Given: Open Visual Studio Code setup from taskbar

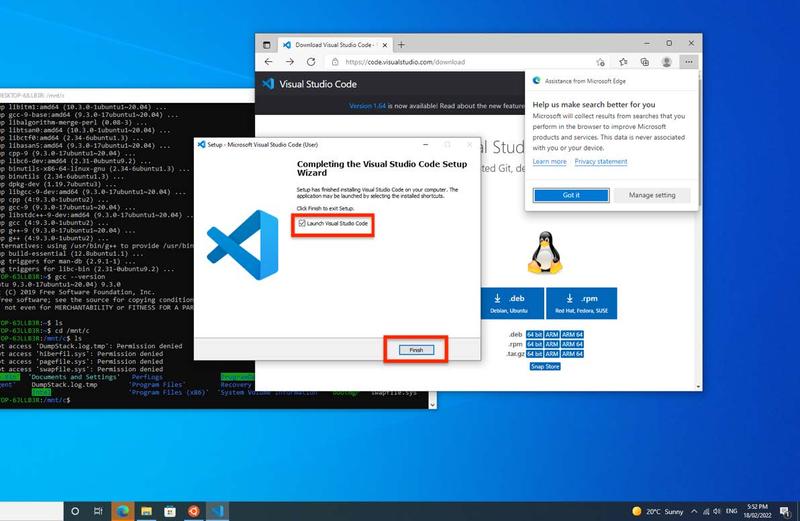Looking at the screenshot, I should [217, 511].
